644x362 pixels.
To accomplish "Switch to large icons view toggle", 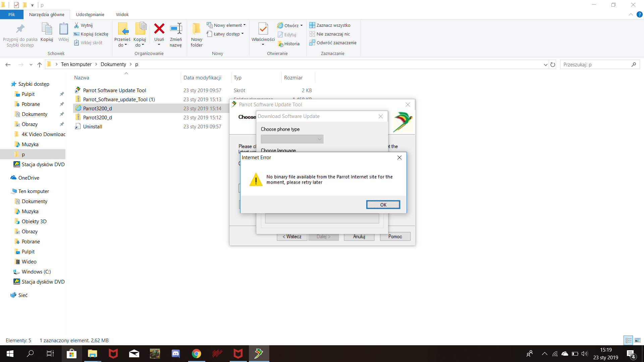I will [x=638, y=340].
